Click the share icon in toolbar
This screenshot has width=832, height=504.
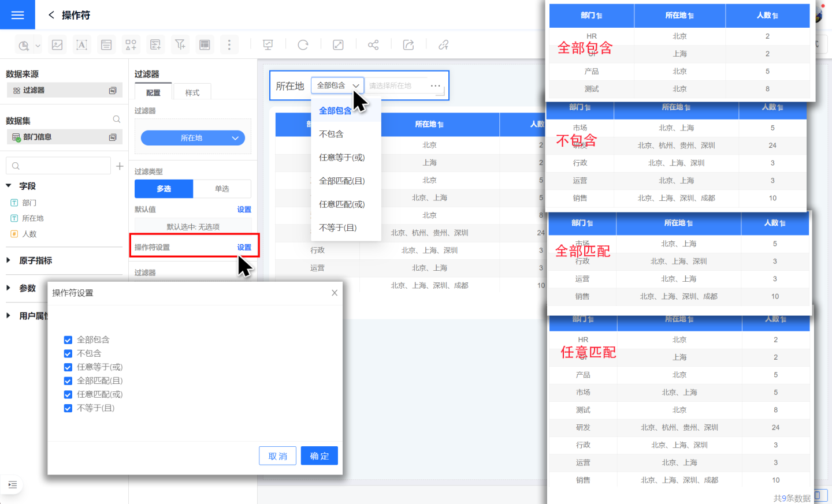(x=373, y=45)
